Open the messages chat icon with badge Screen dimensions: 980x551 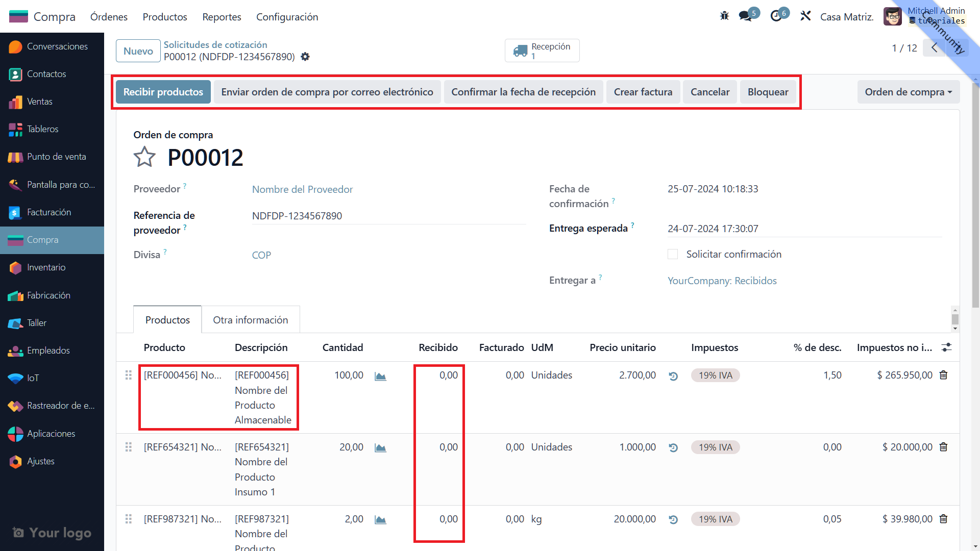pos(746,16)
